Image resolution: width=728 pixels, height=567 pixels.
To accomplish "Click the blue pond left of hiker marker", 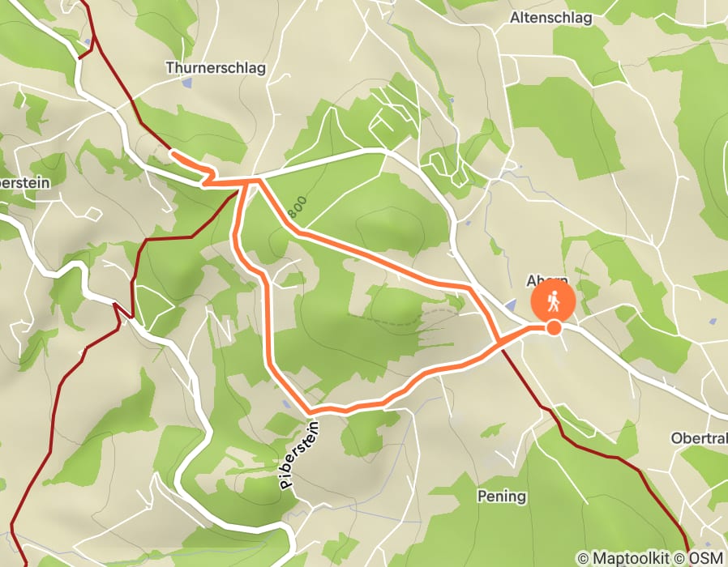I will (511, 305).
